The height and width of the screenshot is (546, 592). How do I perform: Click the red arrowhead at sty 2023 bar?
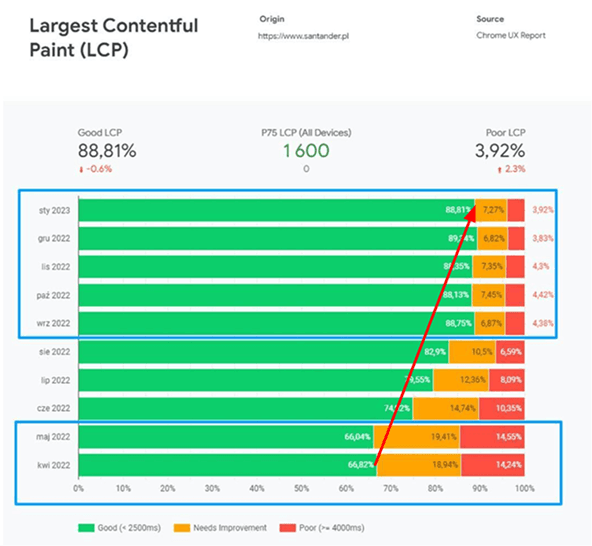(x=470, y=214)
